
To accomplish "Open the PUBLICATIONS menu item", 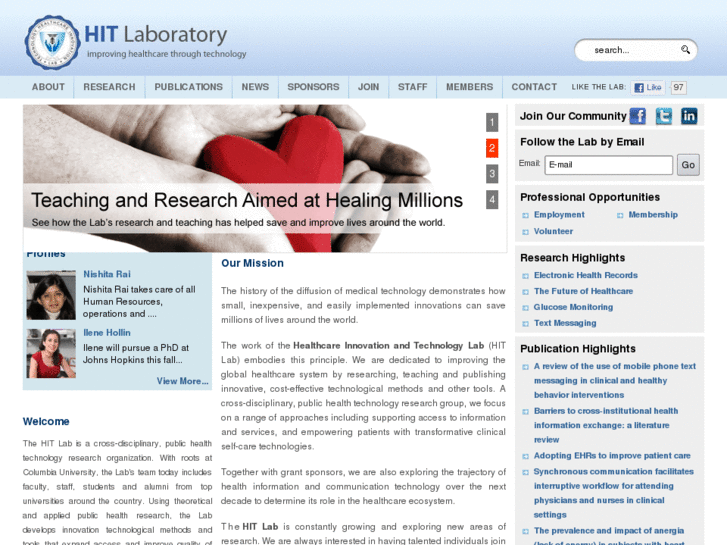I will (189, 87).
